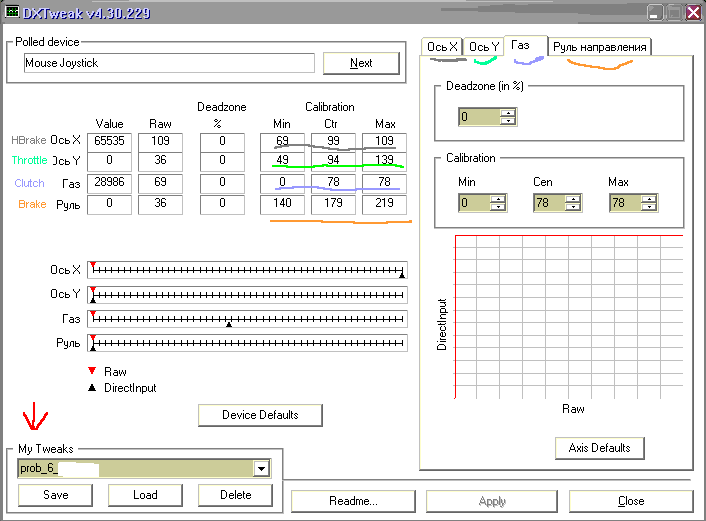
Task: Decrease the Deadzone percentage spinner
Action: (x=508, y=121)
